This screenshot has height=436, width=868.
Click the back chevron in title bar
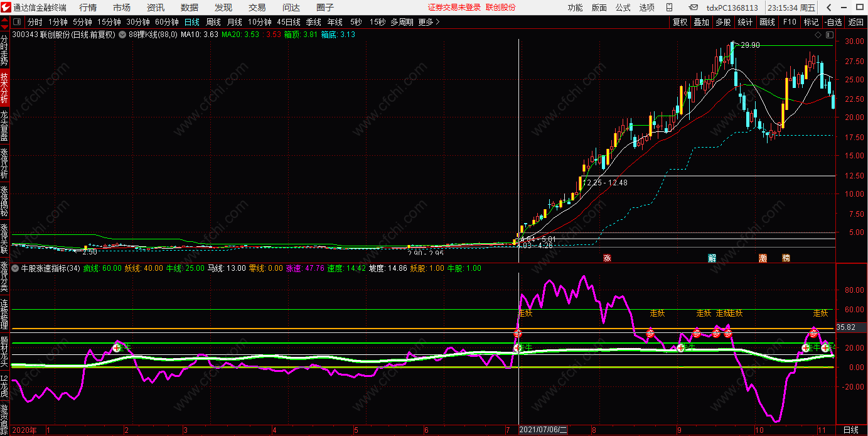[828, 8]
